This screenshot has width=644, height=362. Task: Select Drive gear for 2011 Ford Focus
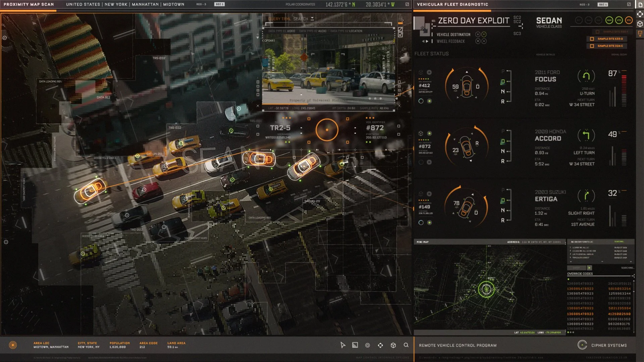tap(503, 82)
